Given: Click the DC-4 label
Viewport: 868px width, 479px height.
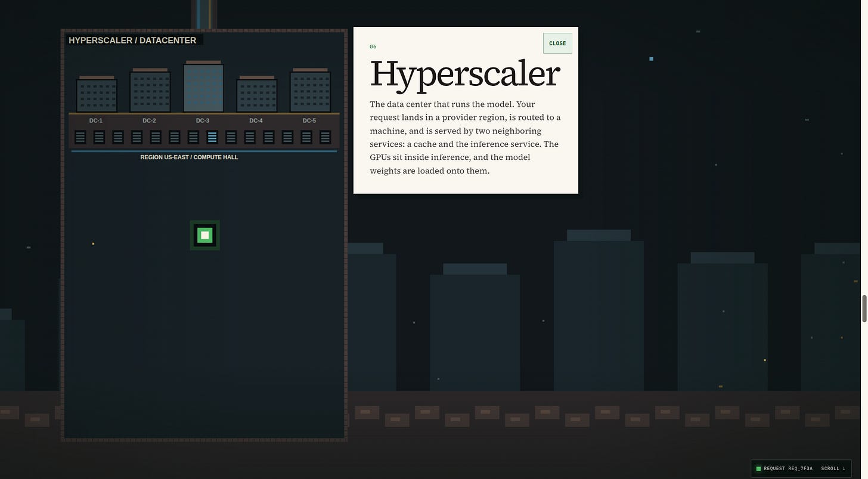Looking at the screenshot, I should pyautogui.click(x=256, y=120).
